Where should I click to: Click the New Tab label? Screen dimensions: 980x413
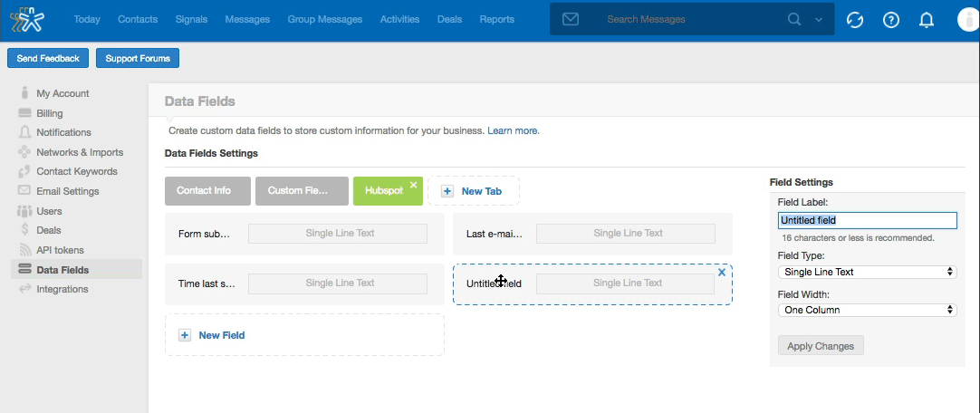click(x=481, y=191)
